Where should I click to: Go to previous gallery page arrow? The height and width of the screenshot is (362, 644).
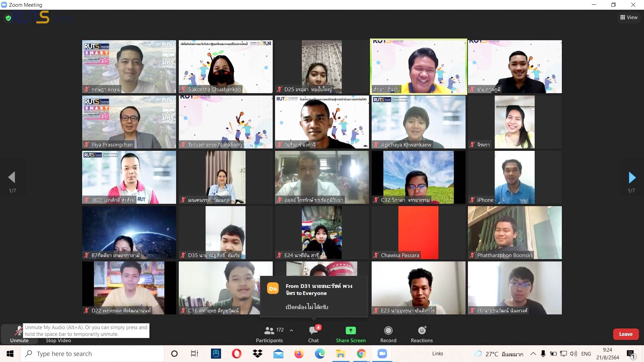point(12,177)
